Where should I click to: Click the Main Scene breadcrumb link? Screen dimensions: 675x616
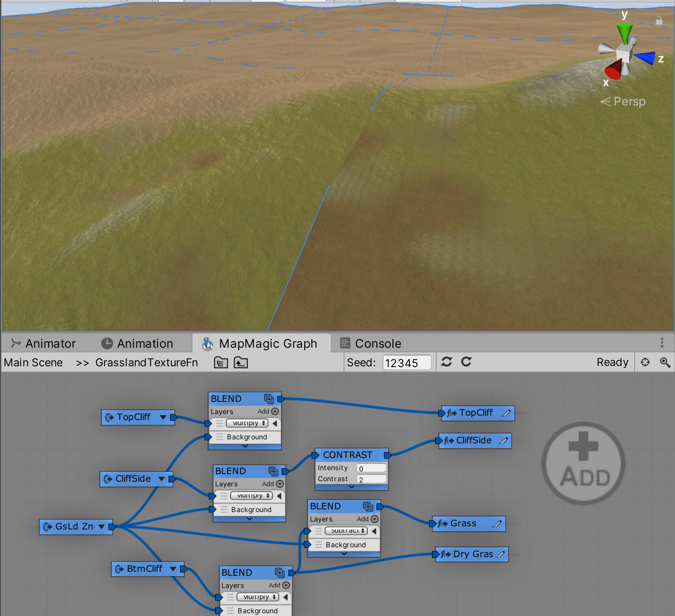pos(33,362)
